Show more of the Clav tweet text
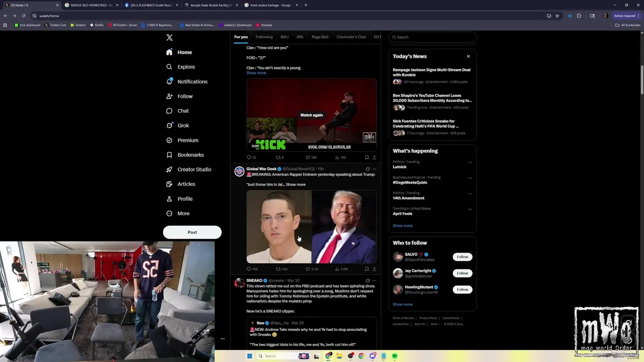Screen dimensions: 644x362 [256, 73]
